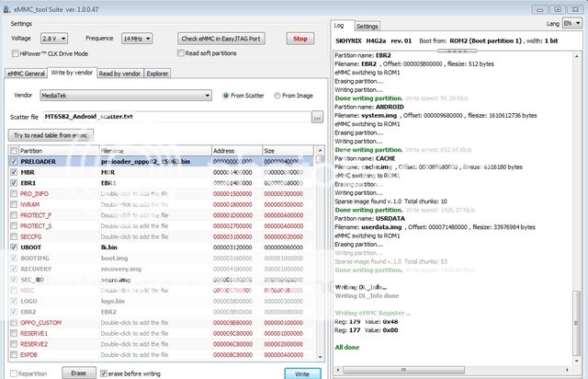This screenshot has height=379, width=588.
Task: Enable HiPower CLK Drive Mode
Action: click(x=14, y=53)
